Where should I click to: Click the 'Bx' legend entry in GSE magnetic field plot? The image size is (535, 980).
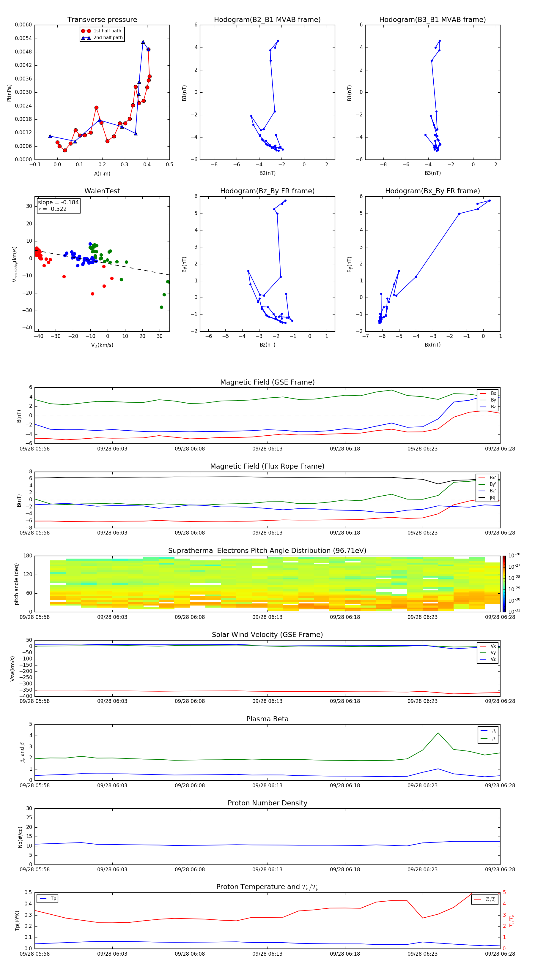pyautogui.click(x=488, y=393)
